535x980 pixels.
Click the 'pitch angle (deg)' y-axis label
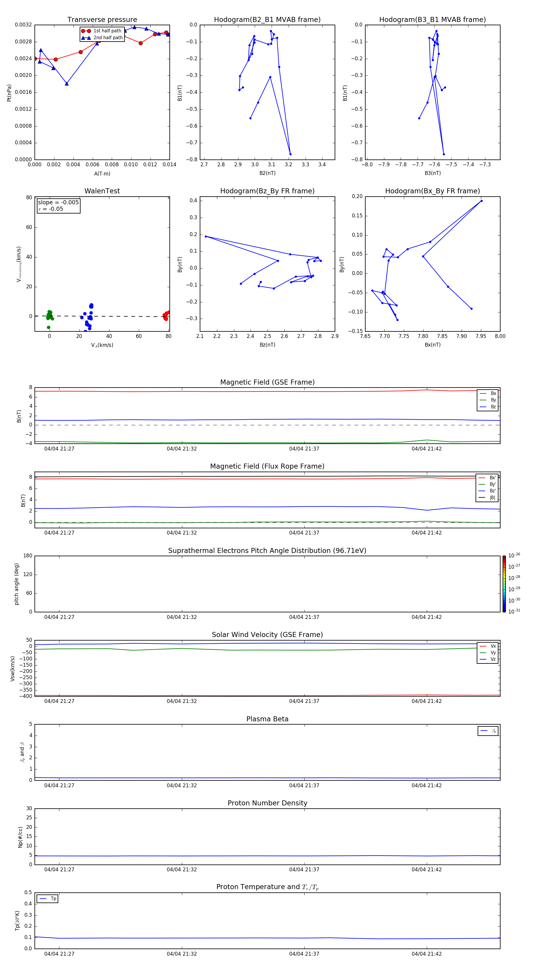16,584
